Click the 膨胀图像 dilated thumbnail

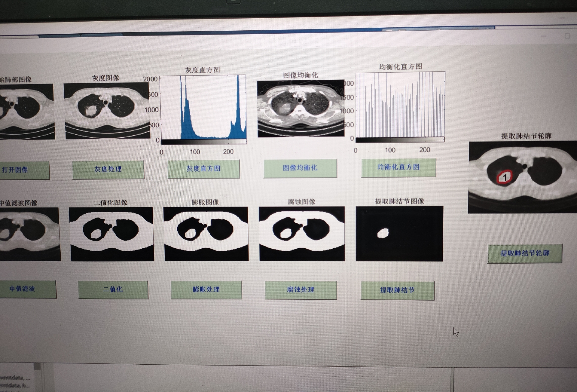click(206, 234)
